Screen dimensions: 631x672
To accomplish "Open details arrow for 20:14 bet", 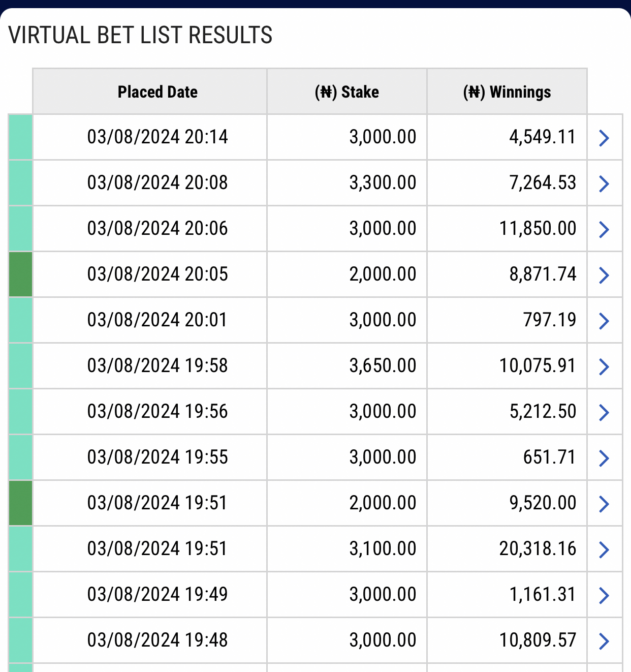I will pyautogui.click(x=604, y=138).
